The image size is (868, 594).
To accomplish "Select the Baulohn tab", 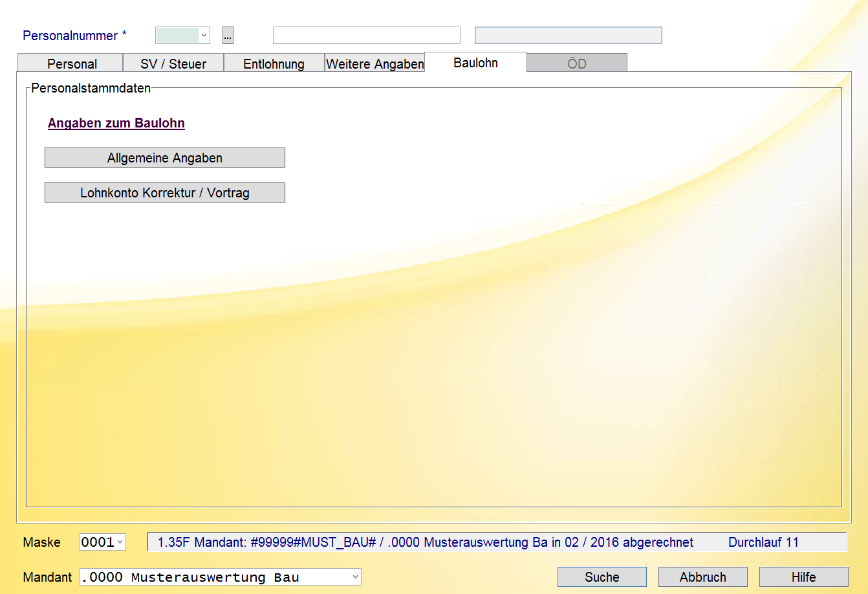I will click(475, 63).
